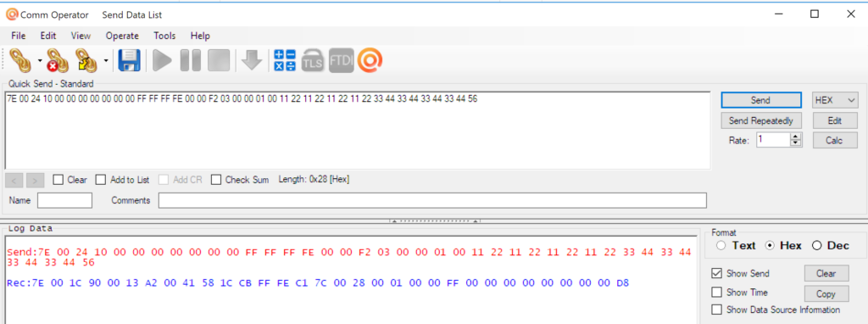Decrease Rate with the down spinner arrow

(x=796, y=142)
